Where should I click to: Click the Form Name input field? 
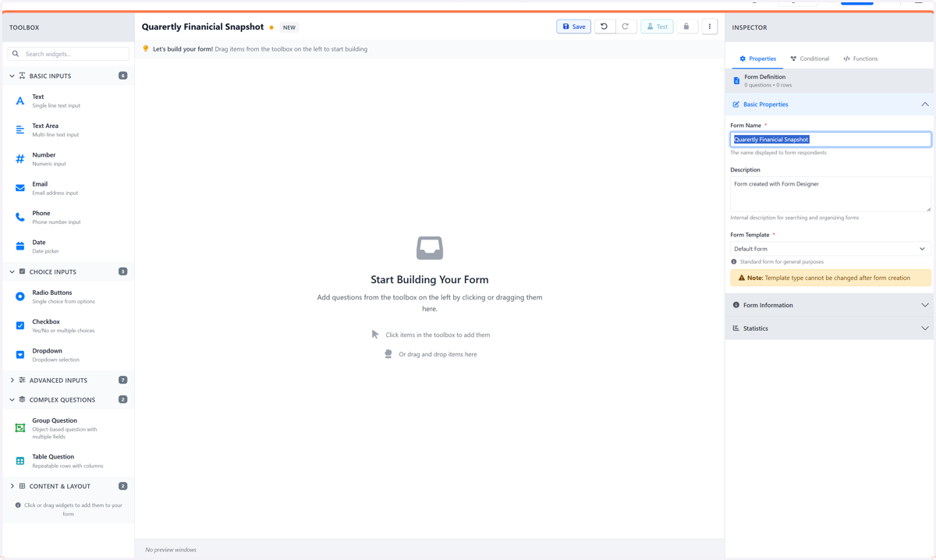[x=830, y=140]
